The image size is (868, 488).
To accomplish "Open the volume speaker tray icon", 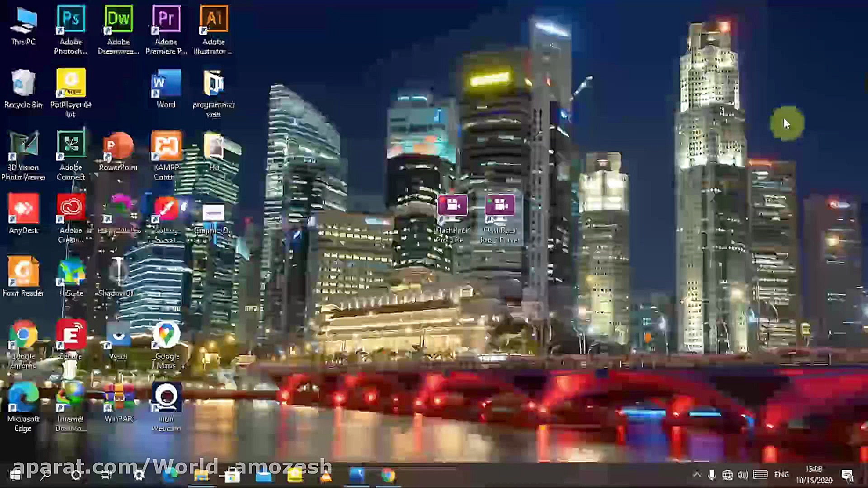I will tap(743, 474).
